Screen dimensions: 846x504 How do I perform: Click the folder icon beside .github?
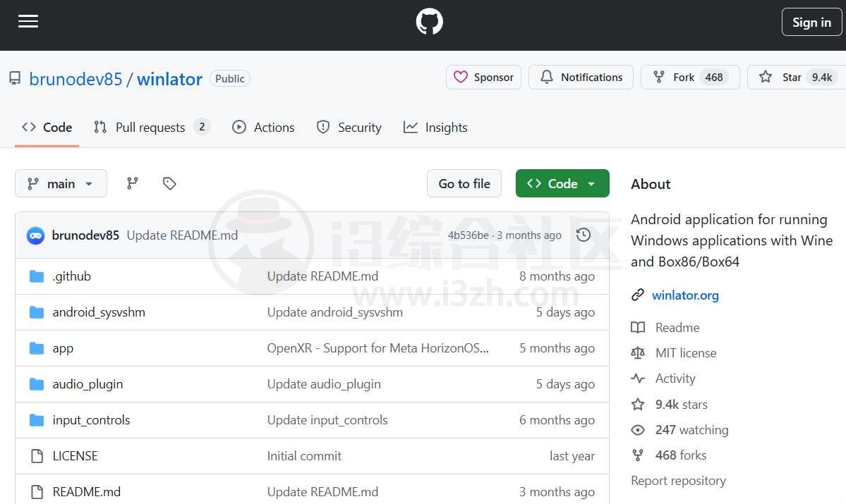(x=37, y=276)
